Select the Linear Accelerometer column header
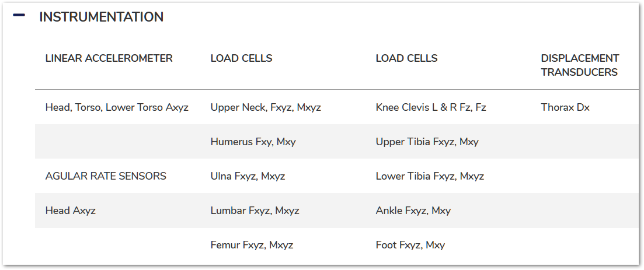 (x=109, y=58)
